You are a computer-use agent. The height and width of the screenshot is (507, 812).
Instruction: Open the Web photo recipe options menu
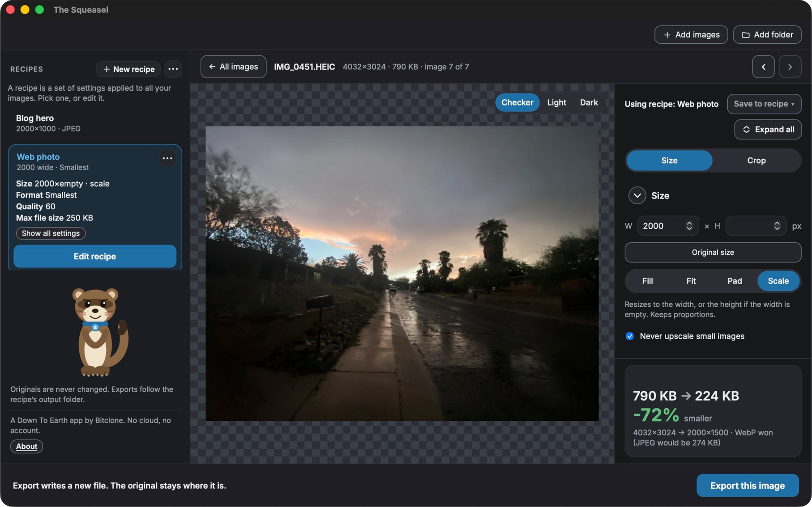pos(167,158)
